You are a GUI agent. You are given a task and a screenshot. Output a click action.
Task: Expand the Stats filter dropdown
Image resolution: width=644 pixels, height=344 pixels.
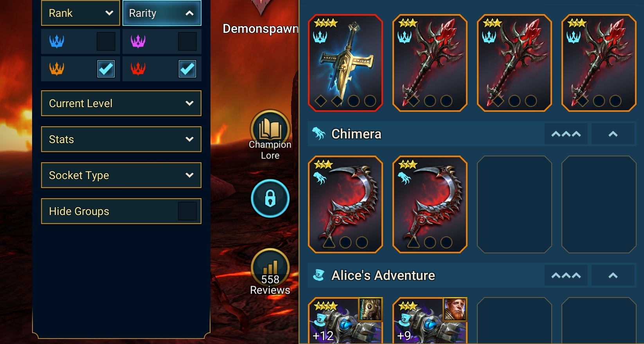pos(121,139)
